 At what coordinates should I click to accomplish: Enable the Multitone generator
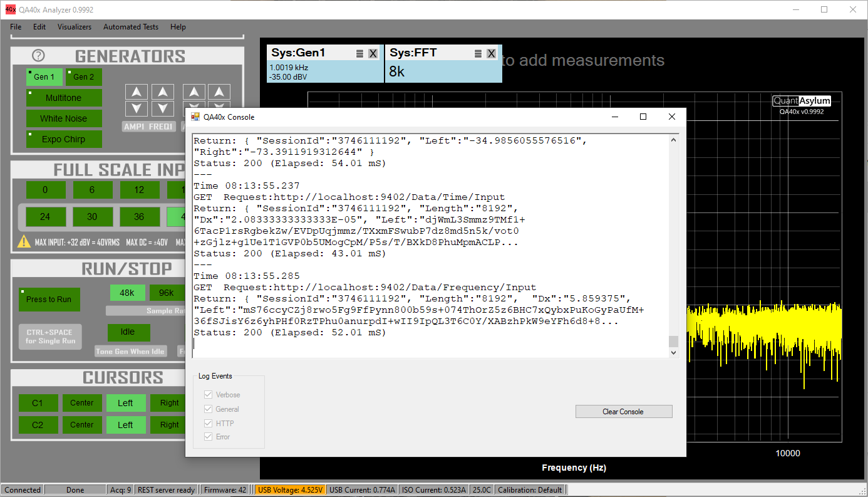(64, 98)
